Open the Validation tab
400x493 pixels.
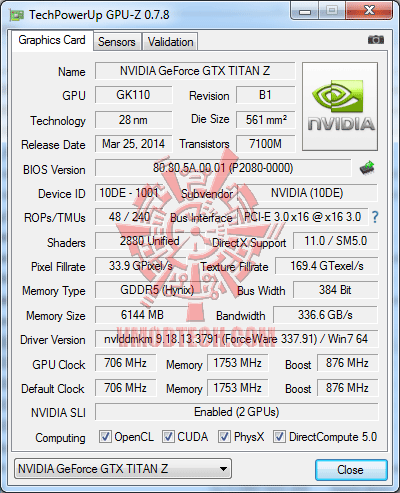170,42
